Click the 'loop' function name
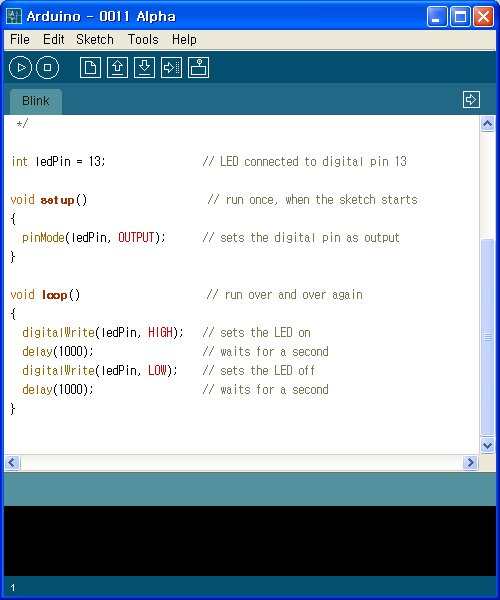This screenshot has height=600, width=500. point(54,295)
